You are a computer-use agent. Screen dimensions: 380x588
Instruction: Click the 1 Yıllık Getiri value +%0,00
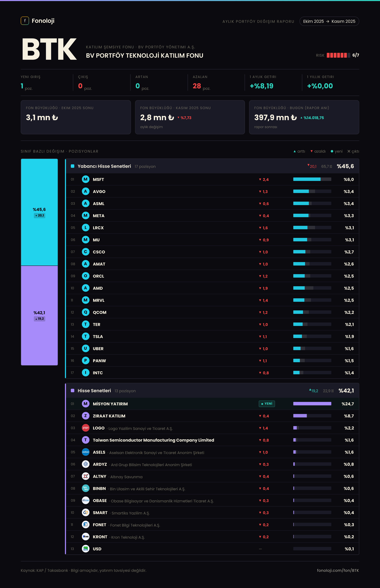click(x=320, y=86)
